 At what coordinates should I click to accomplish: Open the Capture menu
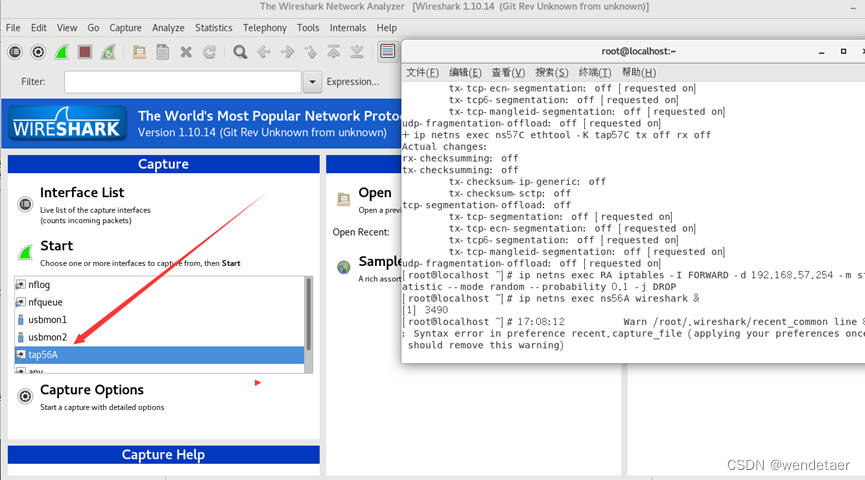pos(125,28)
